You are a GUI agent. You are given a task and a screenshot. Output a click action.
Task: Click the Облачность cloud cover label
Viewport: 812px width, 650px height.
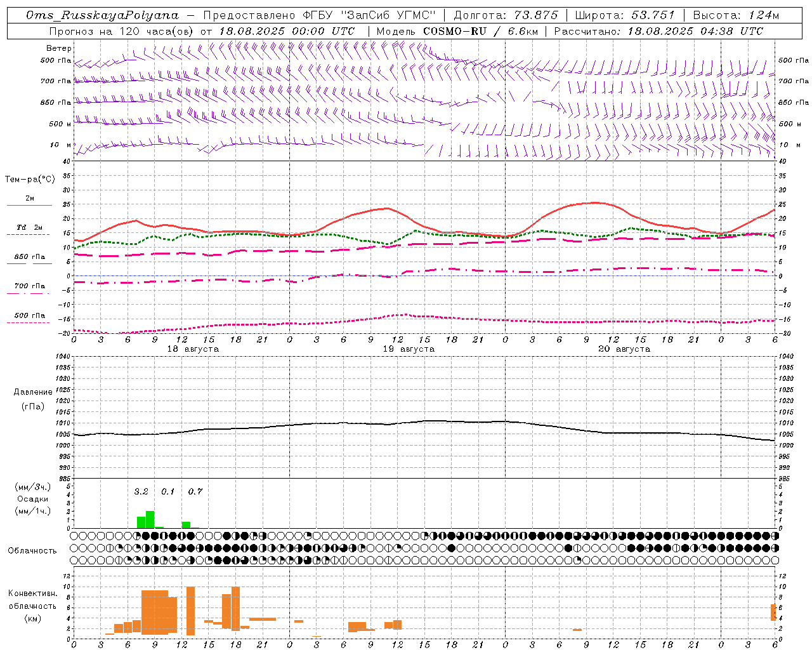click(x=32, y=551)
